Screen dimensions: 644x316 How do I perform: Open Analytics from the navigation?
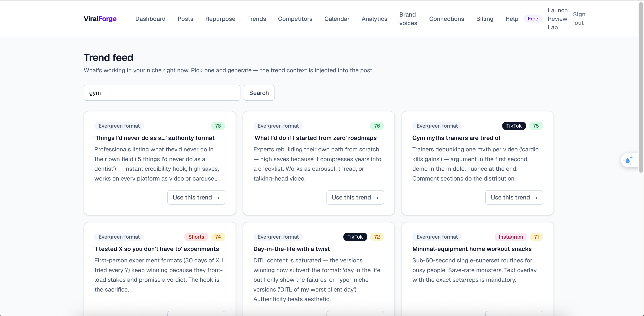374,19
